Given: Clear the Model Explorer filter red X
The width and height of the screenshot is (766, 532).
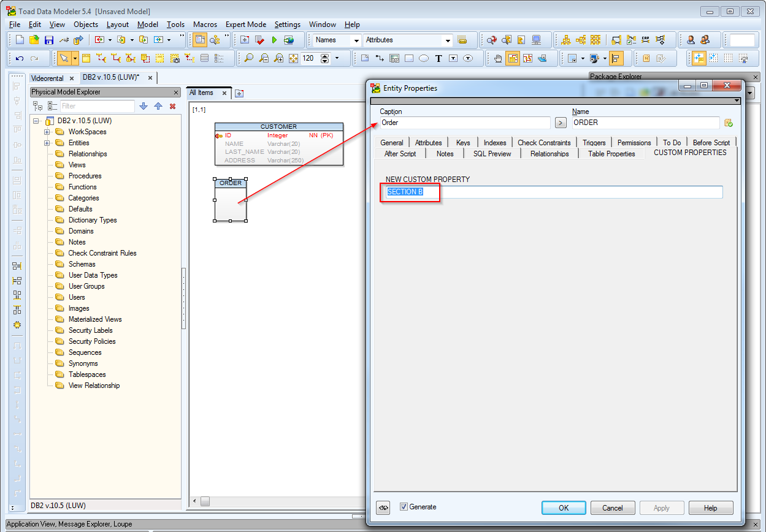Looking at the screenshot, I should [172, 106].
